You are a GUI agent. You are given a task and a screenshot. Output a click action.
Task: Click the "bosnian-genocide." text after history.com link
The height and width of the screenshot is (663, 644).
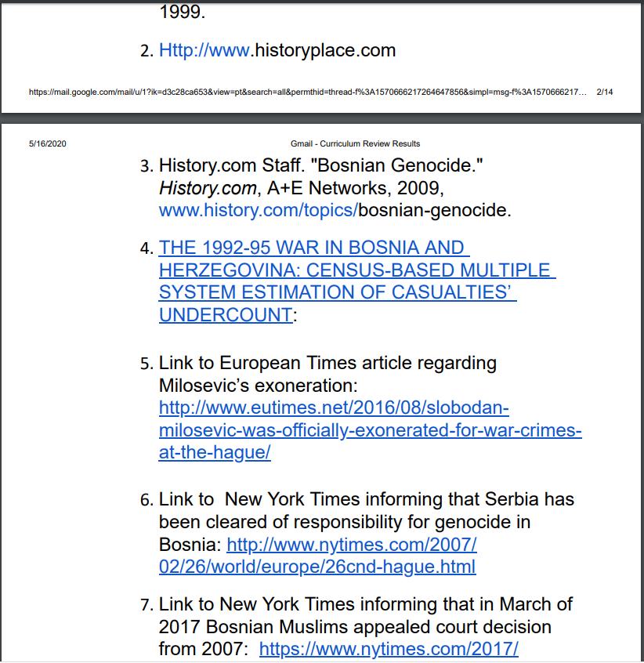pos(434,210)
